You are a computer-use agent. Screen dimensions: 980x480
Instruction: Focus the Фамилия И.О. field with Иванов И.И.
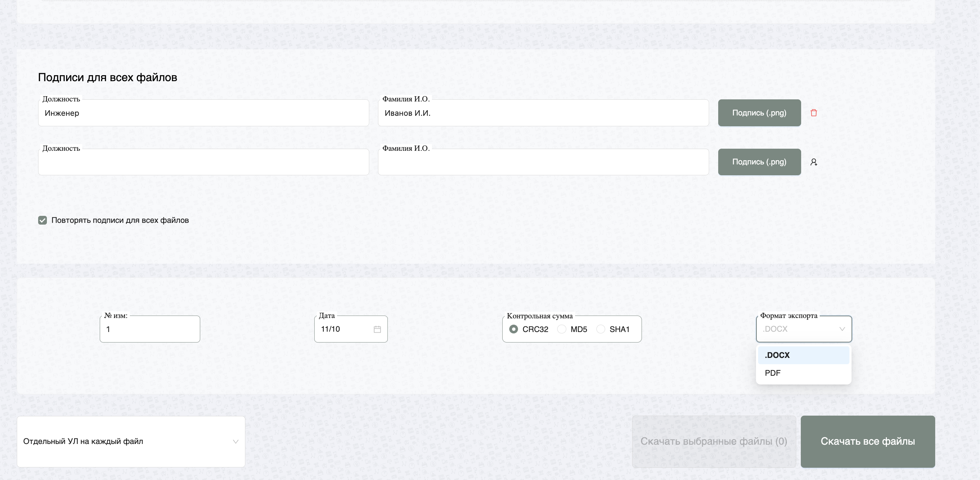point(543,113)
